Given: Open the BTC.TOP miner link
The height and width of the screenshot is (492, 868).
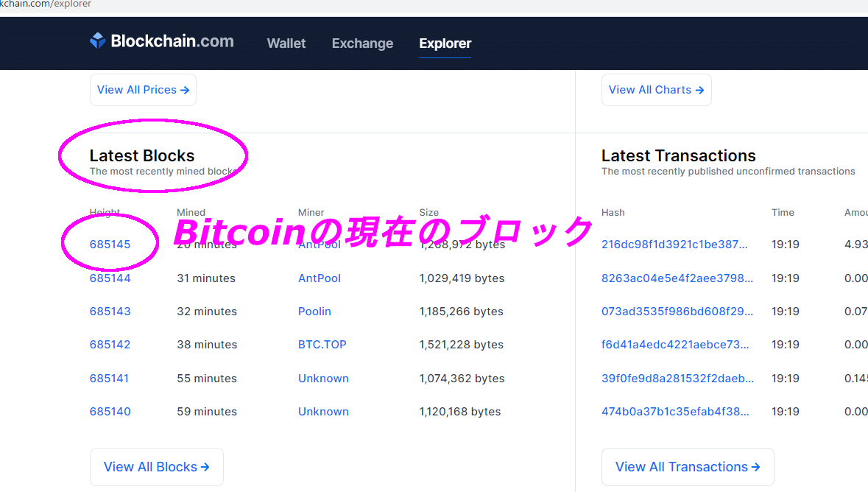Looking at the screenshot, I should point(322,344).
